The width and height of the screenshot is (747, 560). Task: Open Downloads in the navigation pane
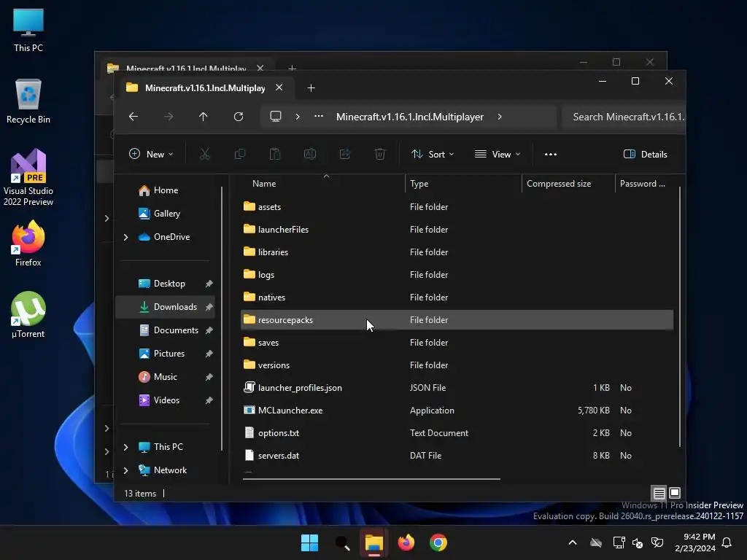coord(165,307)
